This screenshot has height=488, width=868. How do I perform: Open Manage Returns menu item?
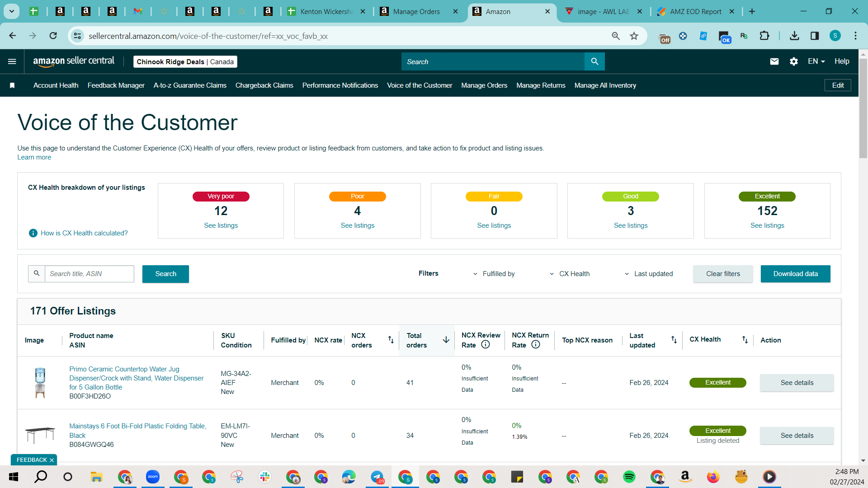click(x=541, y=85)
